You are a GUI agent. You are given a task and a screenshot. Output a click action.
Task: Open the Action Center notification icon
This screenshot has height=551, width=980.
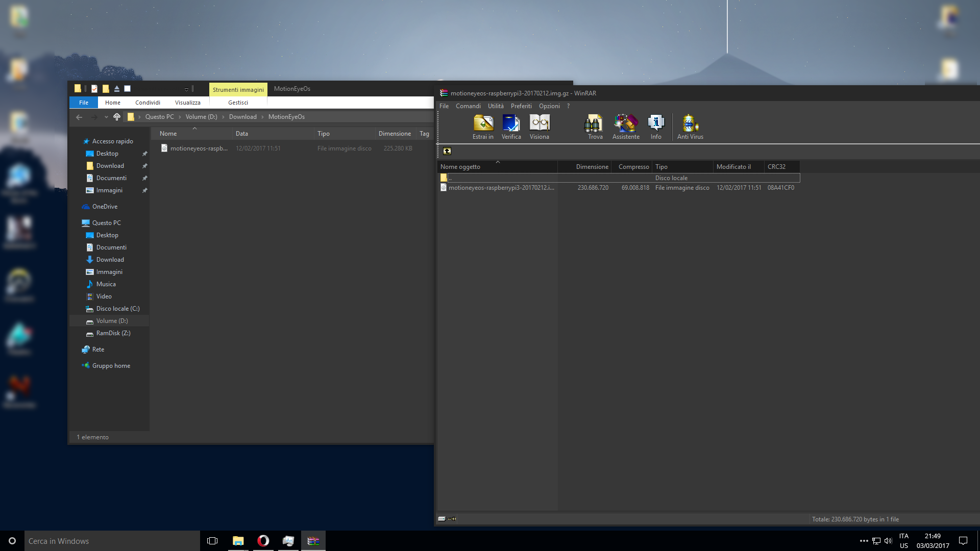click(x=963, y=541)
